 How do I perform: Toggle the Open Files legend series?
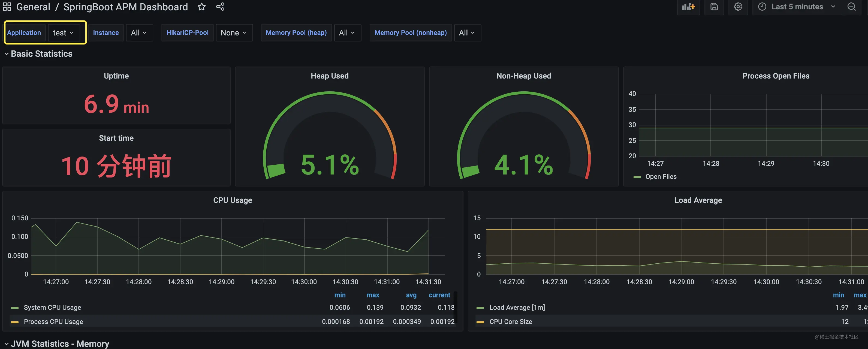coord(661,177)
